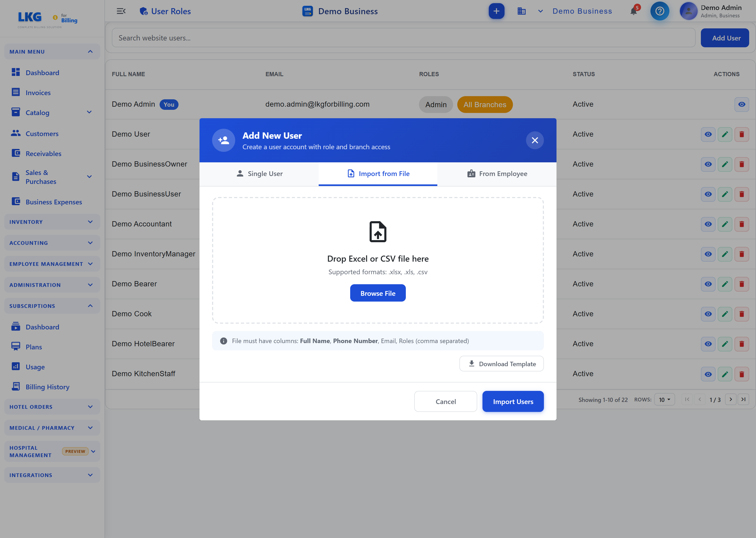Viewport: 756px width, 538px height.
Task: Expand the ADMINISTRATION section
Action: (x=52, y=285)
